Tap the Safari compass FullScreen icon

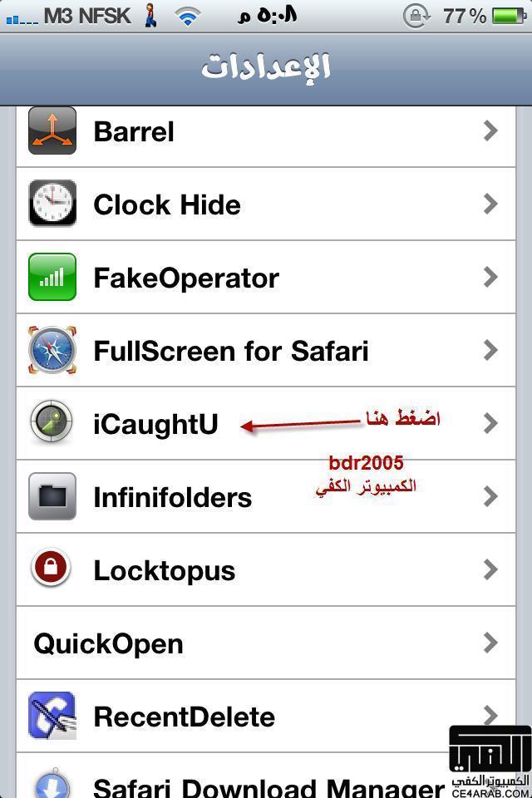(52, 350)
